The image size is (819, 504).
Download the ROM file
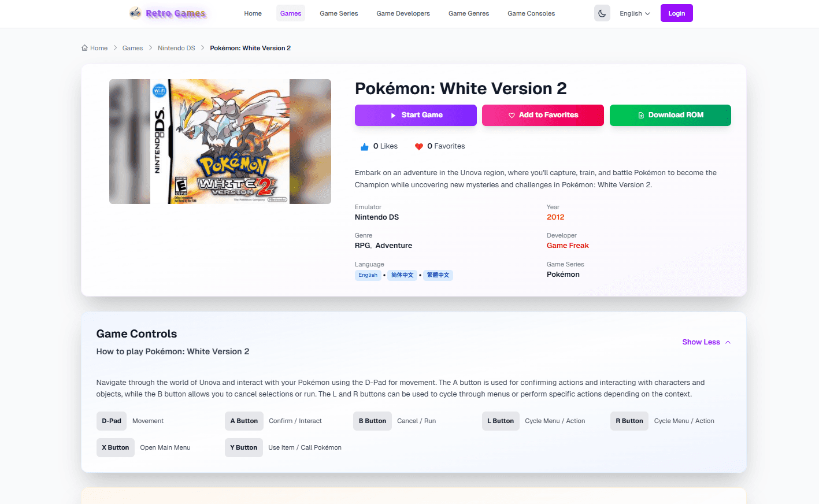[670, 115]
